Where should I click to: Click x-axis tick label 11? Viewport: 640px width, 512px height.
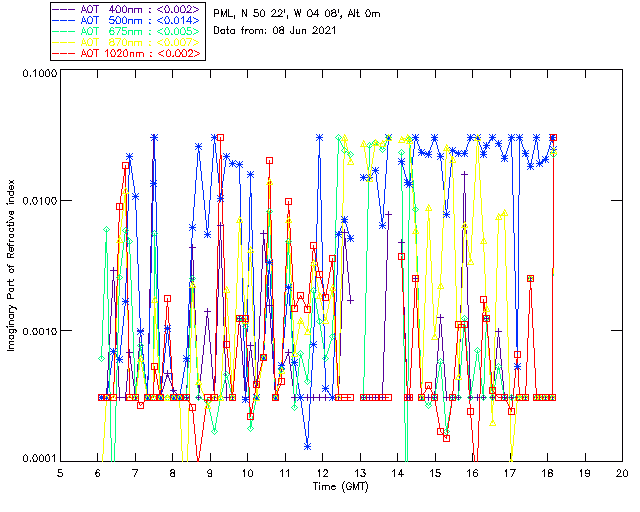[x=285, y=473]
